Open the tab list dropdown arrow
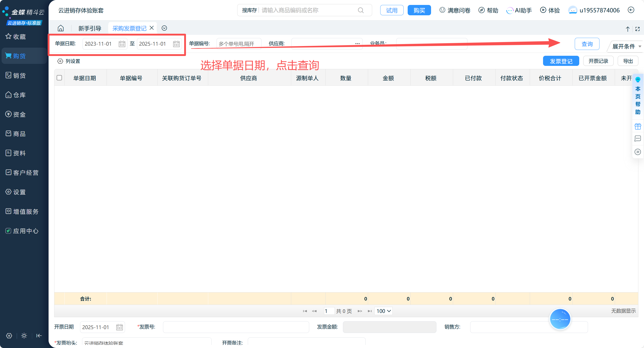This screenshot has width=644, height=348. click(x=164, y=28)
